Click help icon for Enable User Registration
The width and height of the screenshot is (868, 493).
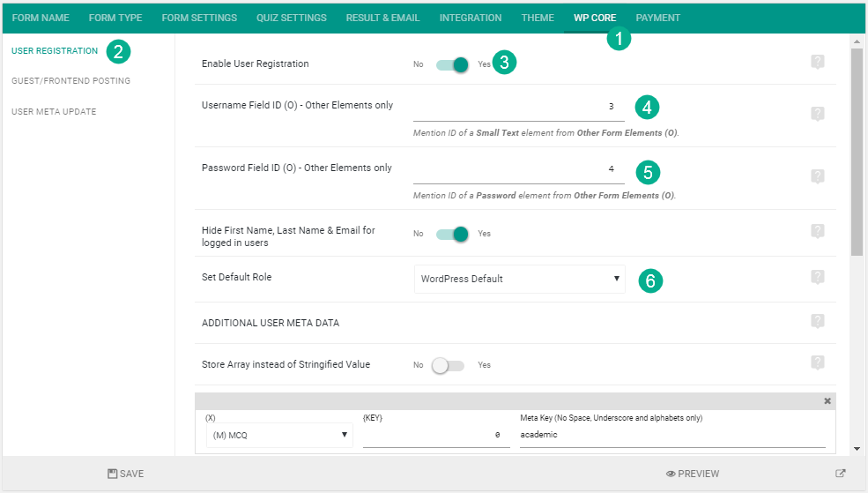point(817,62)
